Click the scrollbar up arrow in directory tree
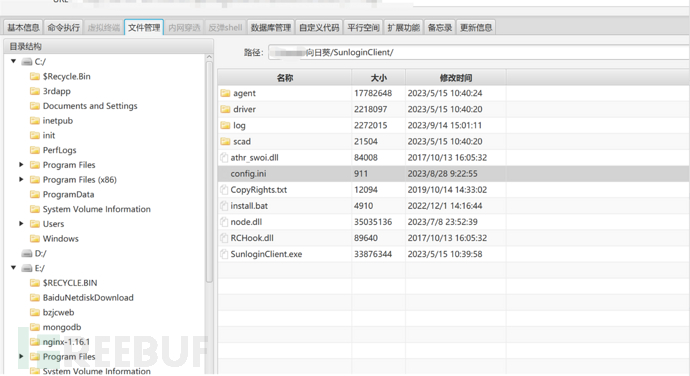 click(x=209, y=57)
